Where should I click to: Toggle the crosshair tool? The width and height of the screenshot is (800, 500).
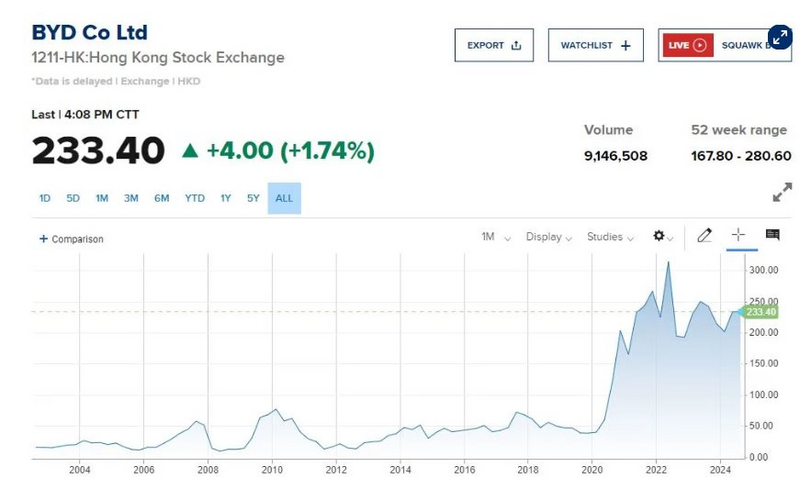click(738, 235)
